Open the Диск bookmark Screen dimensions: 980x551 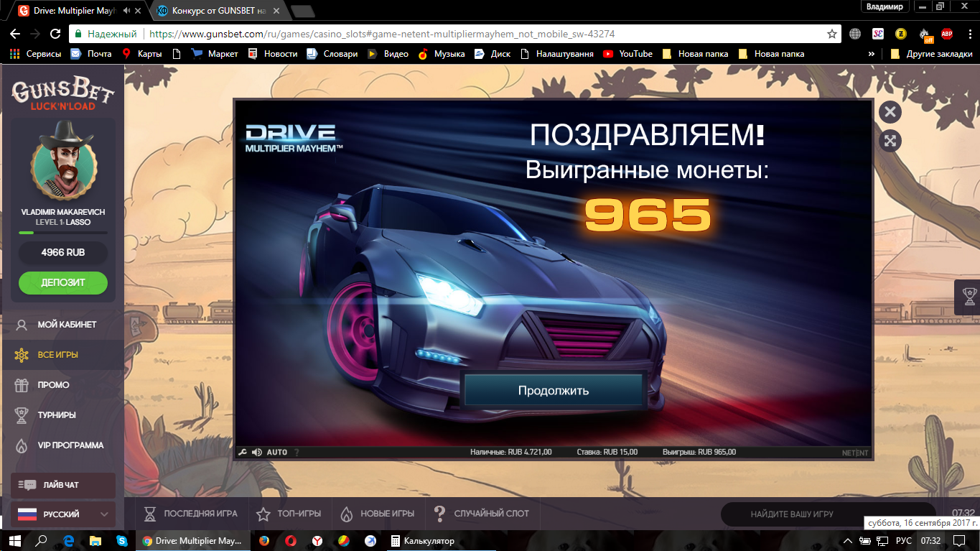click(x=493, y=54)
